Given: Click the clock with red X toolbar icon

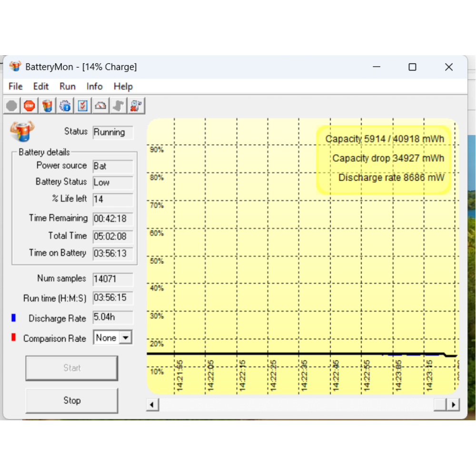Looking at the screenshot, I should (x=136, y=106).
